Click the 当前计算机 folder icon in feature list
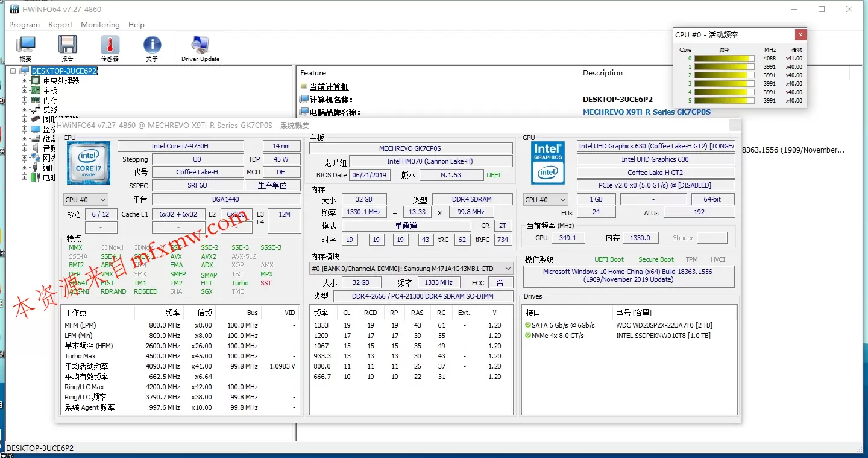The image size is (868, 458). pos(304,87)
